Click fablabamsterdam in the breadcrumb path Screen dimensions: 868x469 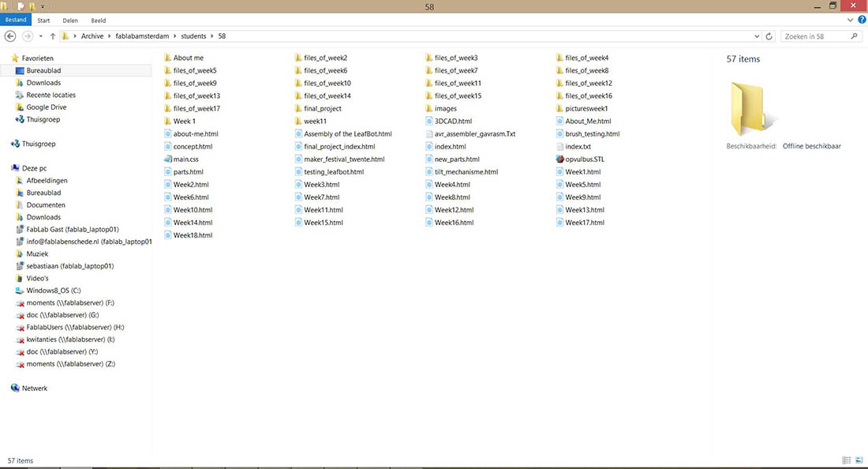142,36
